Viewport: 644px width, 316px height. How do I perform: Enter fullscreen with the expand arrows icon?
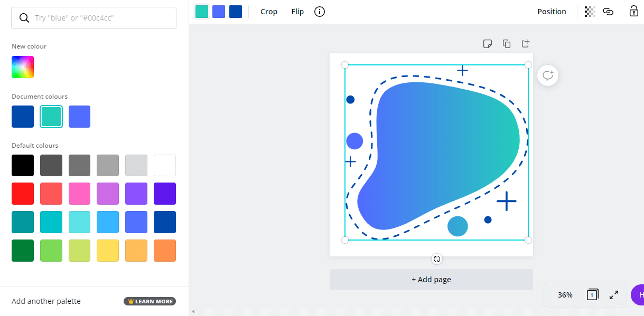coord(613,295)
